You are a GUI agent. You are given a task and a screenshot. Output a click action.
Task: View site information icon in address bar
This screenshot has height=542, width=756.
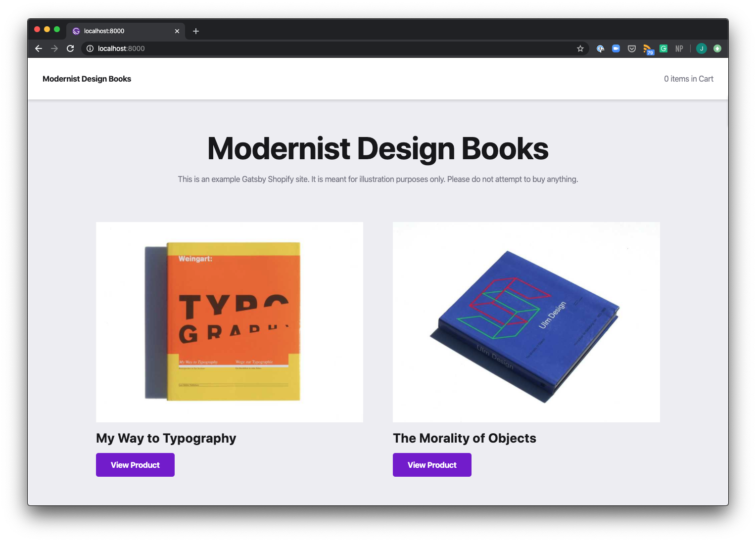90,48
